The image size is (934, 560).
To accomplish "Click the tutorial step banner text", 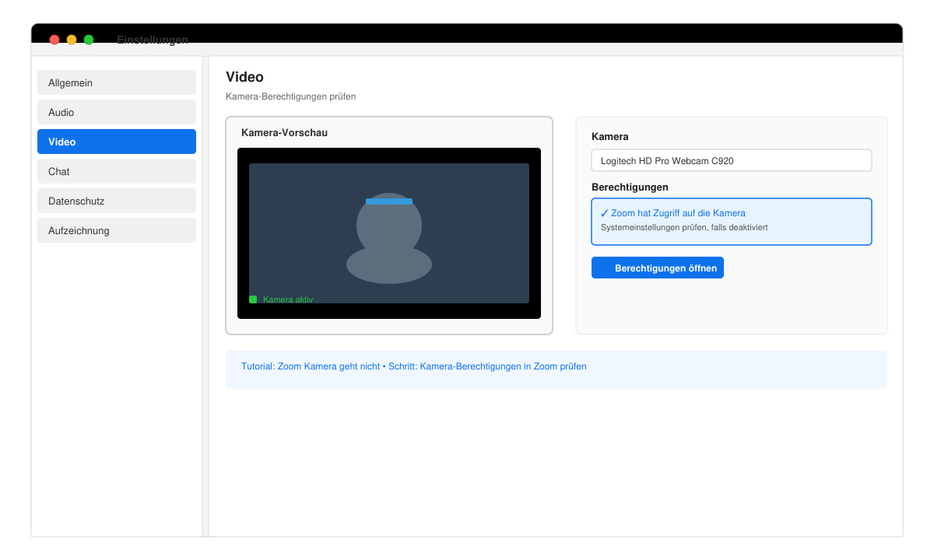I will 414,366.
